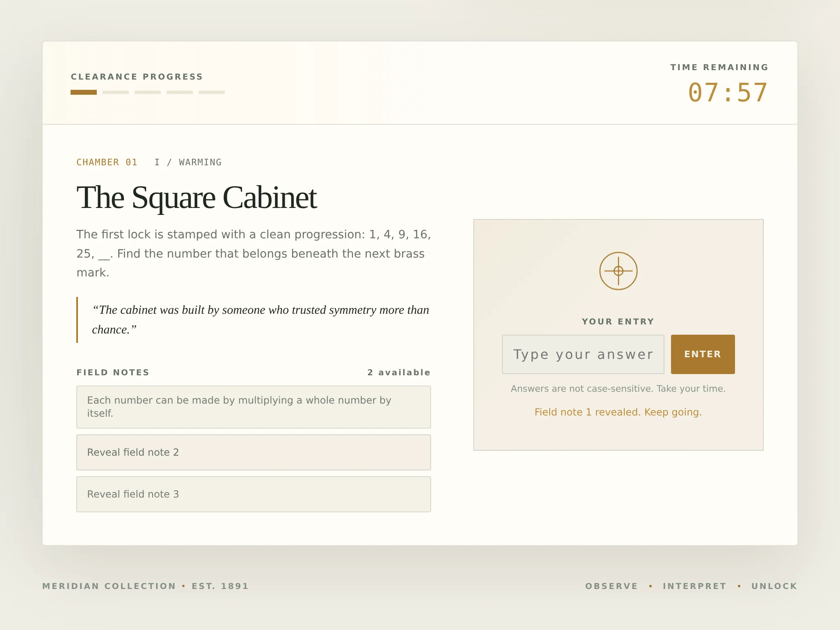Click the 'CHAMBER 01' label
This screenshot has width=840, height=630.
pyautogui.click(x=107, y=162)
